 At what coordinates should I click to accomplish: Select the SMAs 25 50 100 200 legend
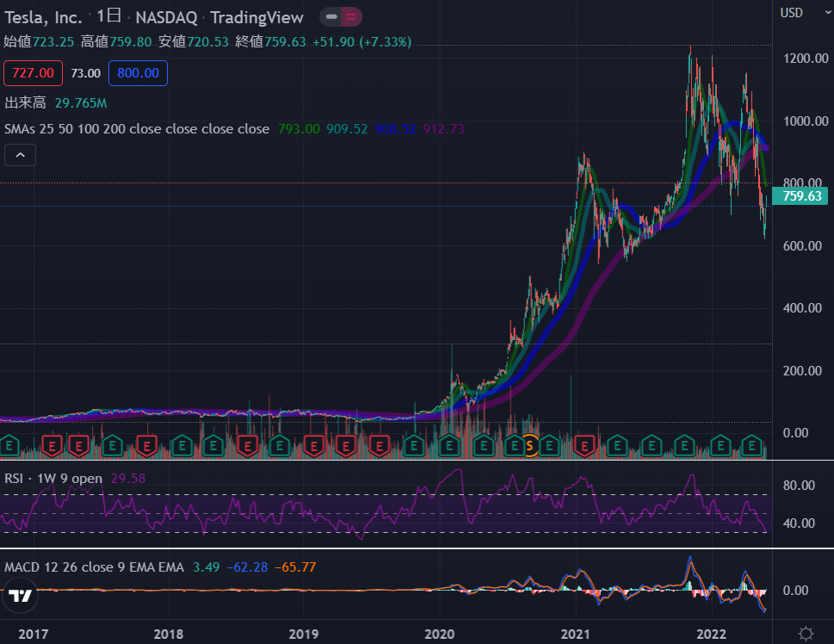pos(137,129)
